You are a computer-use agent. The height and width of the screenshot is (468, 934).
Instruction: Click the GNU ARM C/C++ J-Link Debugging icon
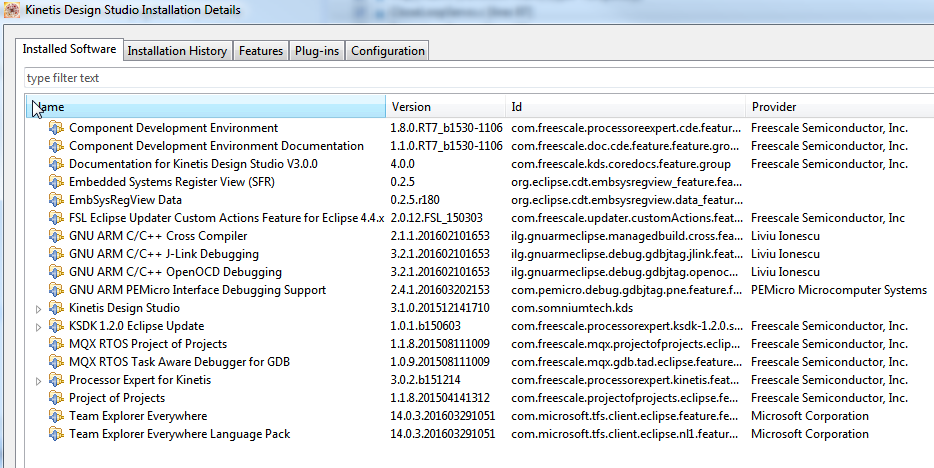pos(56,254)
